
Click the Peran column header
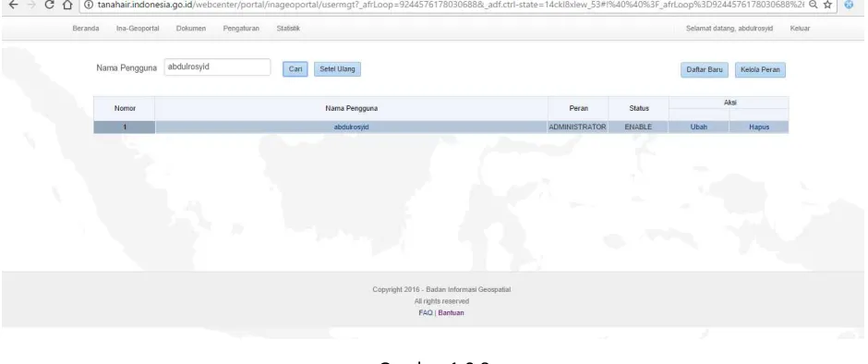click(x=578, y=109)
